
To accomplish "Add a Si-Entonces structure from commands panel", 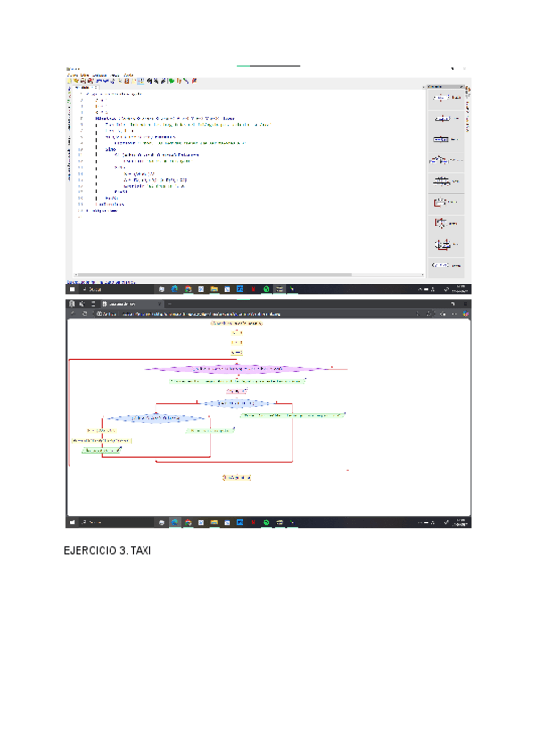I will [445, 160].
